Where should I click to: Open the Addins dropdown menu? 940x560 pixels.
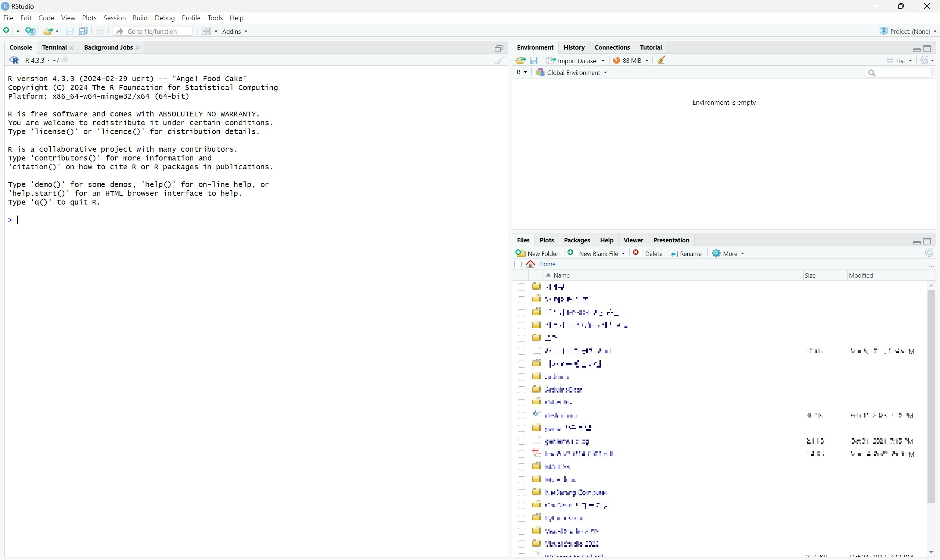tap(235, 32)
